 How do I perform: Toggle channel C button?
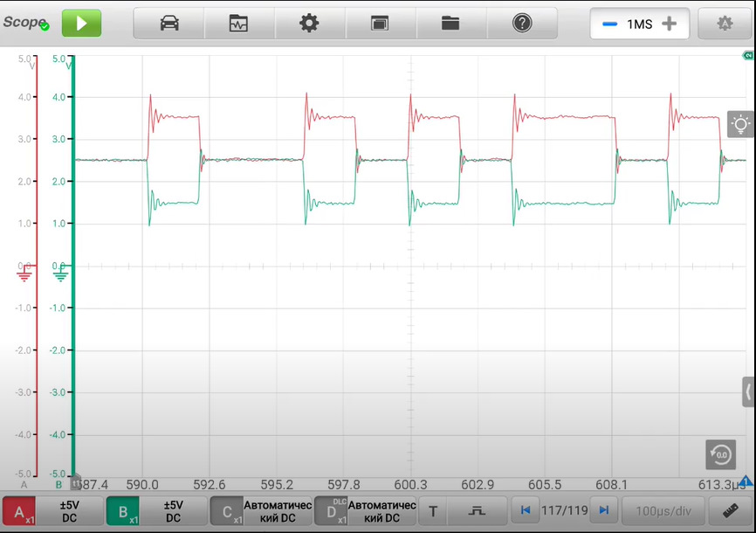point(227,511)
